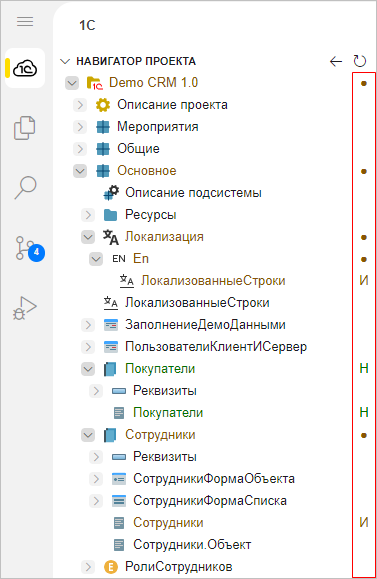
Task: Click the Сотрудники.Объект module icon
Action: 119,545
